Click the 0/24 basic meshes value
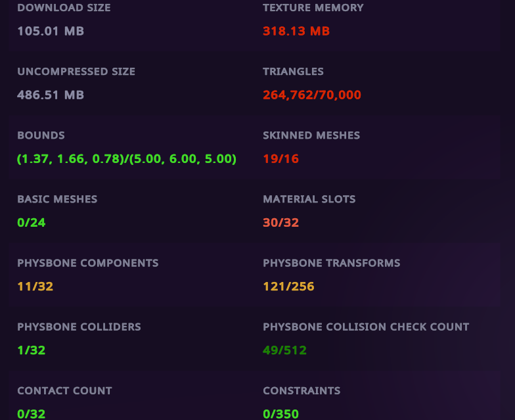515x420 pixels. [32, 222]
